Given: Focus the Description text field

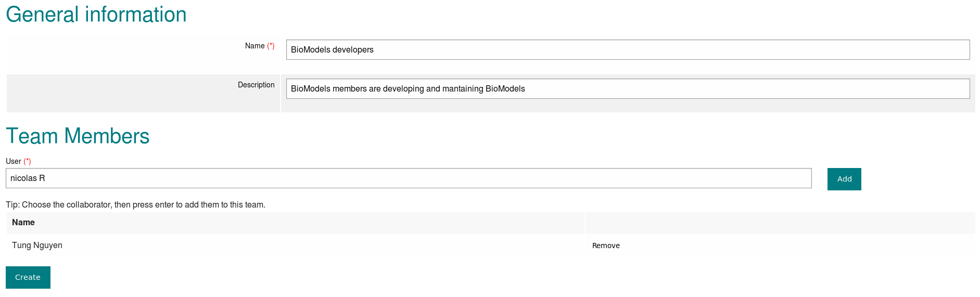Looking at the screenshot, I should pyautogui.click(x=627, y=89).
